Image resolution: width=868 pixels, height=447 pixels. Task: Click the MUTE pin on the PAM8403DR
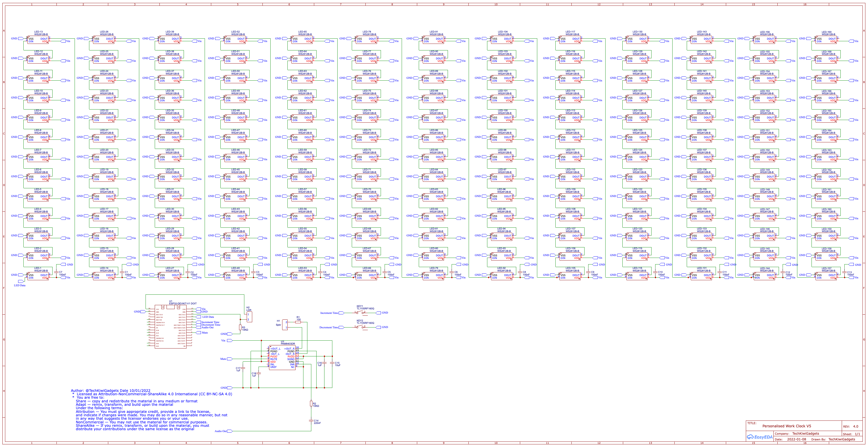pos(273,359)
